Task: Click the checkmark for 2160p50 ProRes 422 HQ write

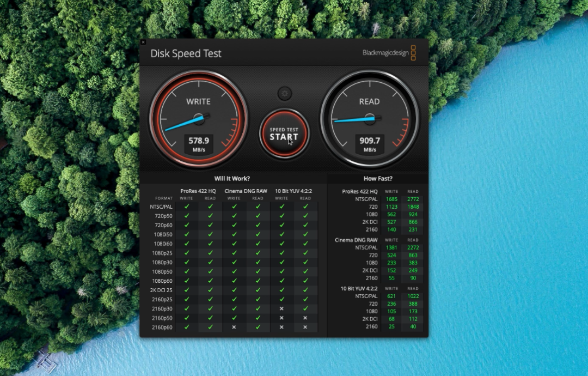Action: point(187,318)
